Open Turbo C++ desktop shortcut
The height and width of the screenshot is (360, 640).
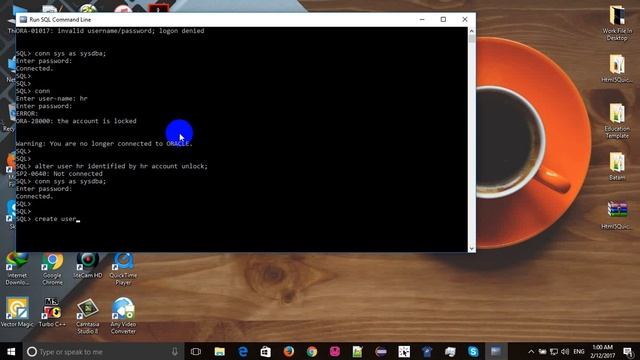52,312
